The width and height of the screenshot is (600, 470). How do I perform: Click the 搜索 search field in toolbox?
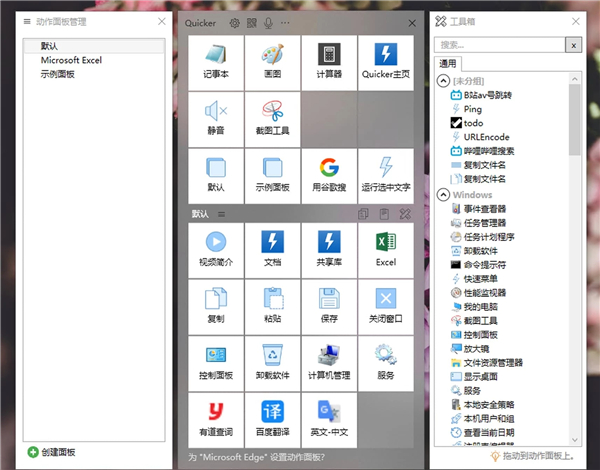[x=498, y=44]
